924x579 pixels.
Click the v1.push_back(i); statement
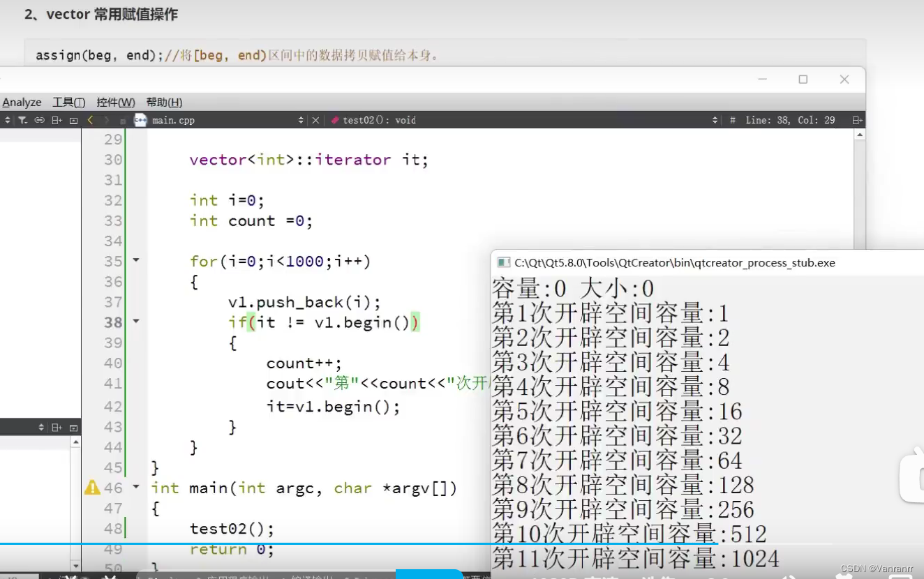(x=304, y=302)
